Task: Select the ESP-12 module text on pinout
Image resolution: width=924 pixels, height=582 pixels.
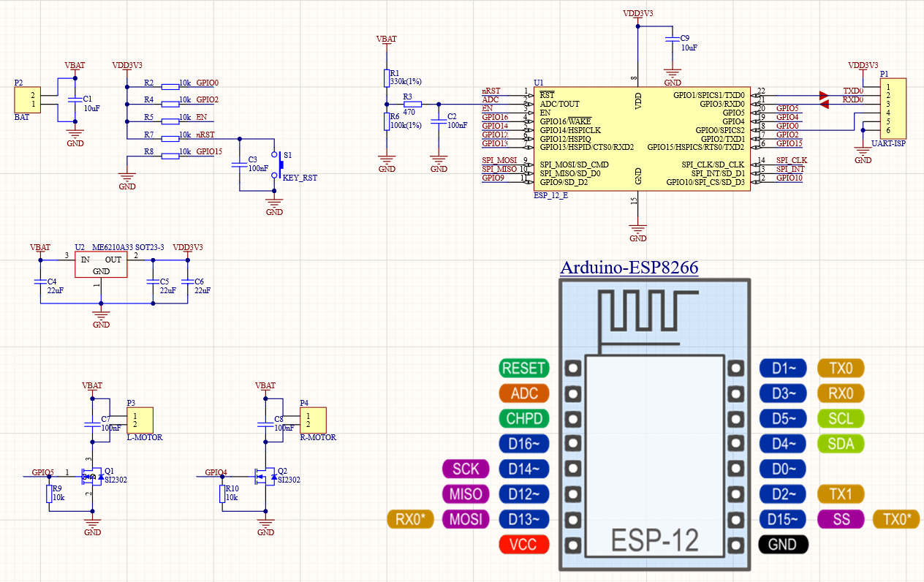Action: point(654,540)
